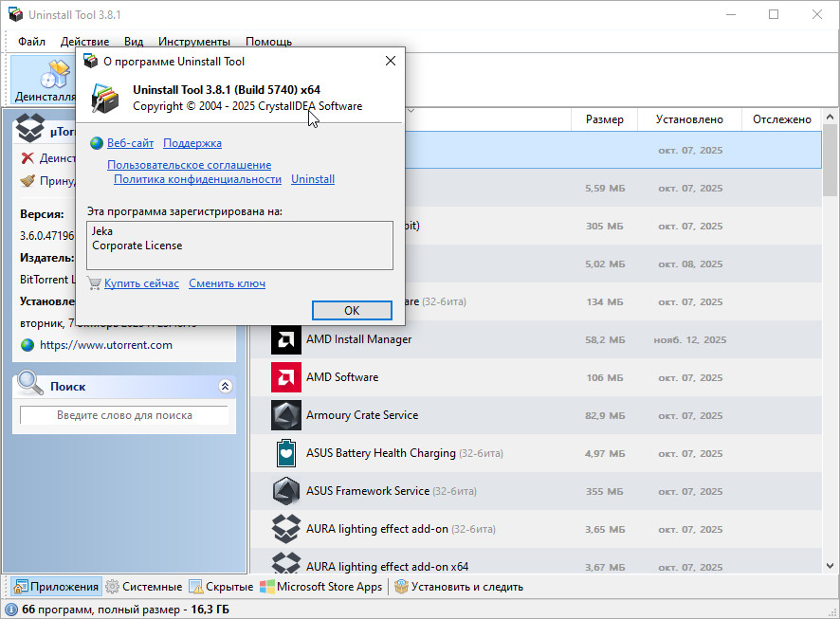This screenshot has width=840, height=619.
Task: Click the Деинсталляция toolbar button
Action: [x=44, y=81]
